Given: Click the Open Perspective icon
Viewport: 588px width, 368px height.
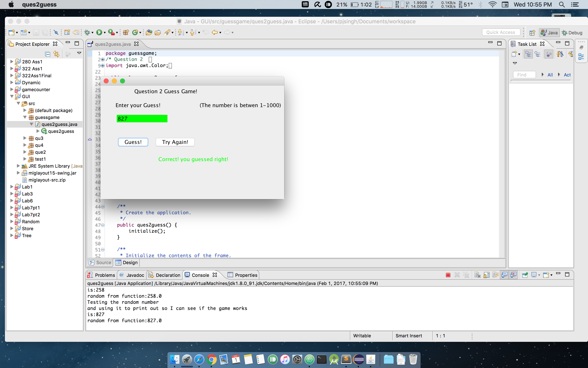Looking at the screenshot, I should [x=532, y=33].
